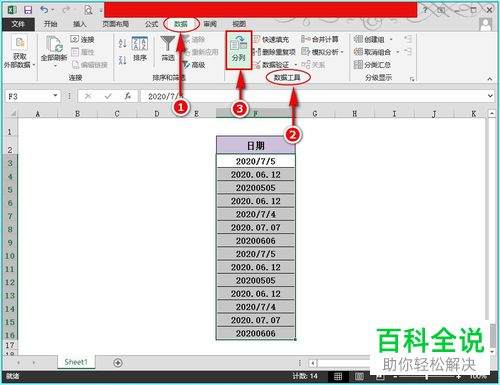Image resolution: width=500 pixels, height=385 pixels.
Task: Select the Sheet1 tab
Action: pyautogui.click(x=76, y=362)
